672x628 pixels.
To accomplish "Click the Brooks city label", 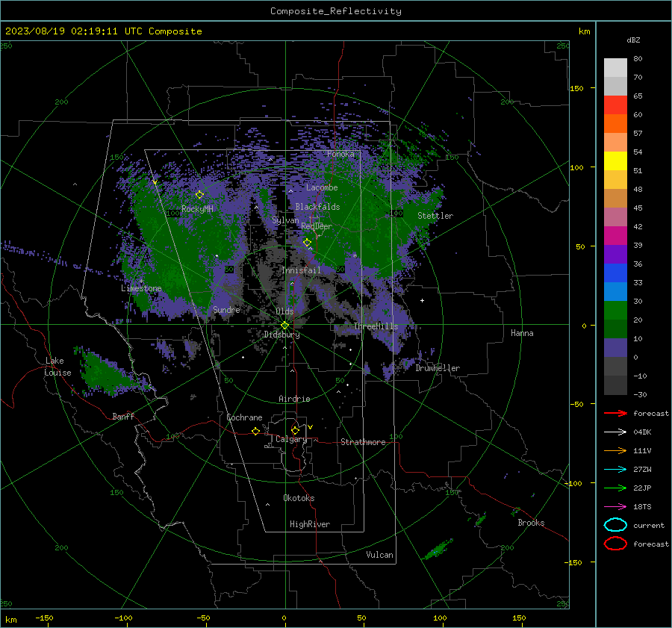I will pyautogui.click(x=531, y=523).
